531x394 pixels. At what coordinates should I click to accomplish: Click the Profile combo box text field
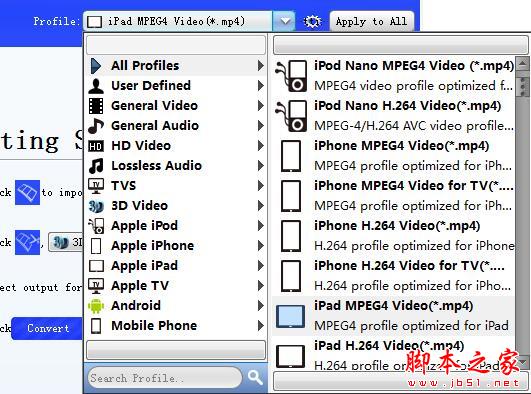178,21
